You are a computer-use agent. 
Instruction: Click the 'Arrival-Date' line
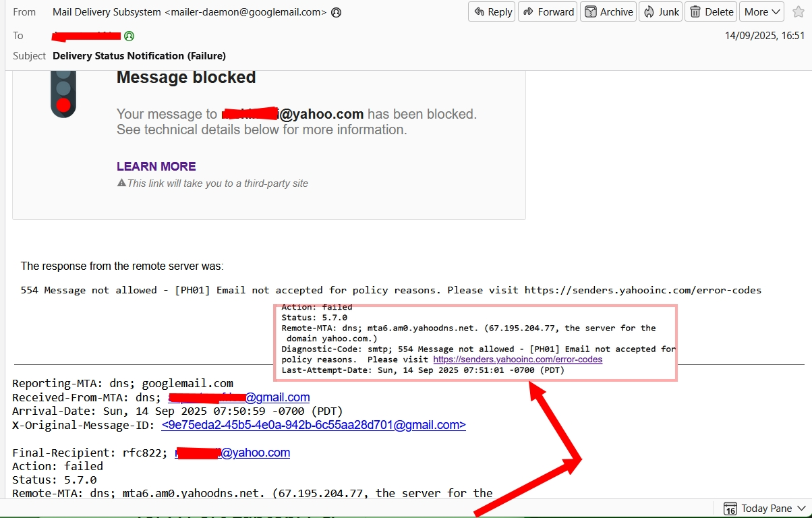coord(177,411)
